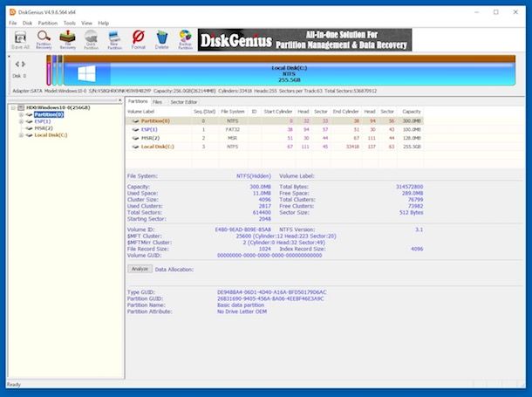Open the Backup Partition tool
The width and height of the screenshot is (532, 397).
tap(184, 39)
